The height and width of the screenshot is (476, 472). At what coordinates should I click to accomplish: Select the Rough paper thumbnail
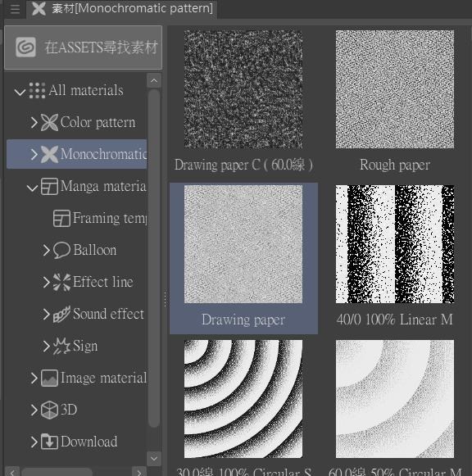(395, 89)
